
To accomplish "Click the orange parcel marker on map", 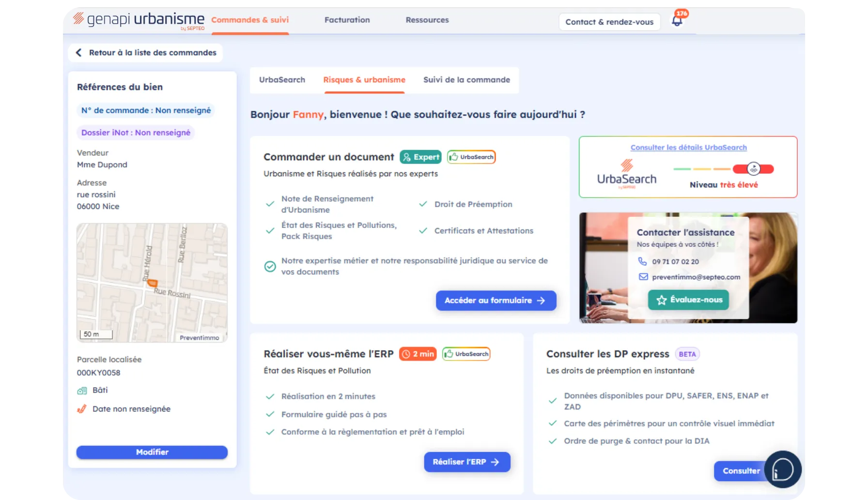I will pyautogui.click(x=152, y=283).
